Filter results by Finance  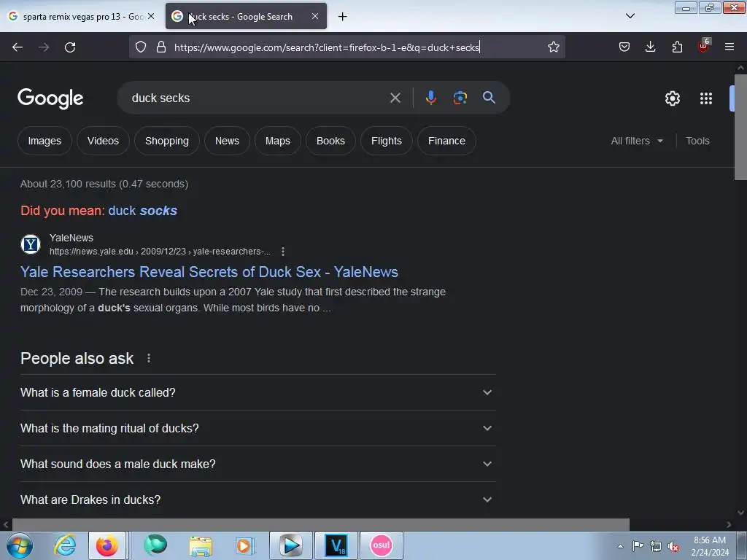pos(446,141)
